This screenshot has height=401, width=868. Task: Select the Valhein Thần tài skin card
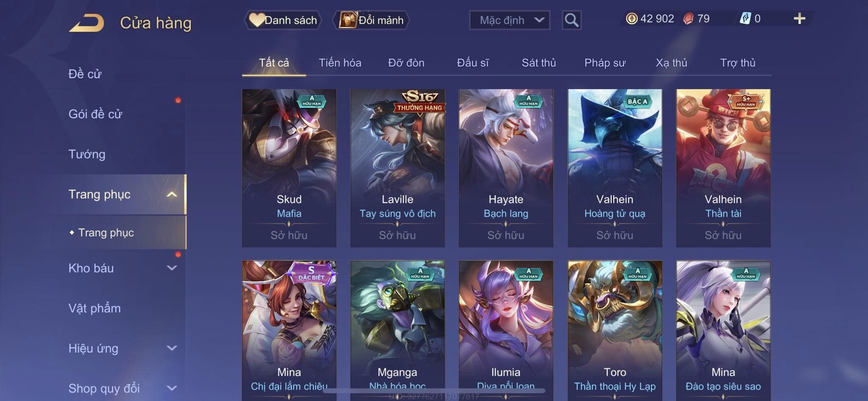point(723,168)
